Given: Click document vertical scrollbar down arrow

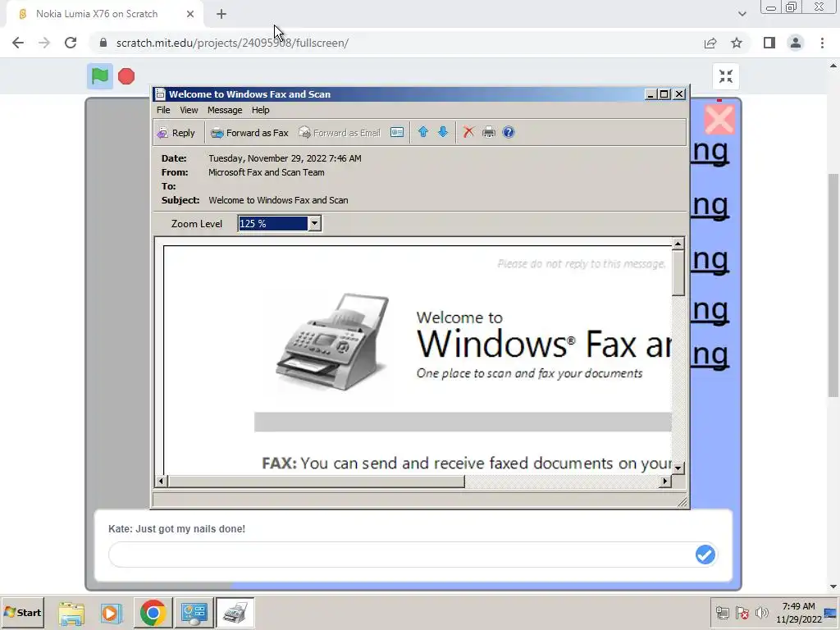Looking at the screenshot, I should tap(678, 468).
